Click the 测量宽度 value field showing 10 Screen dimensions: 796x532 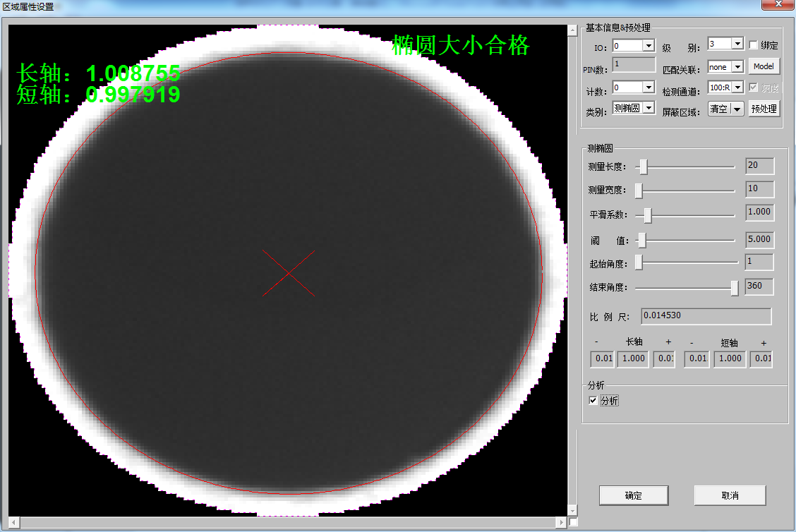pyautogui.click(x=759, y=189)
